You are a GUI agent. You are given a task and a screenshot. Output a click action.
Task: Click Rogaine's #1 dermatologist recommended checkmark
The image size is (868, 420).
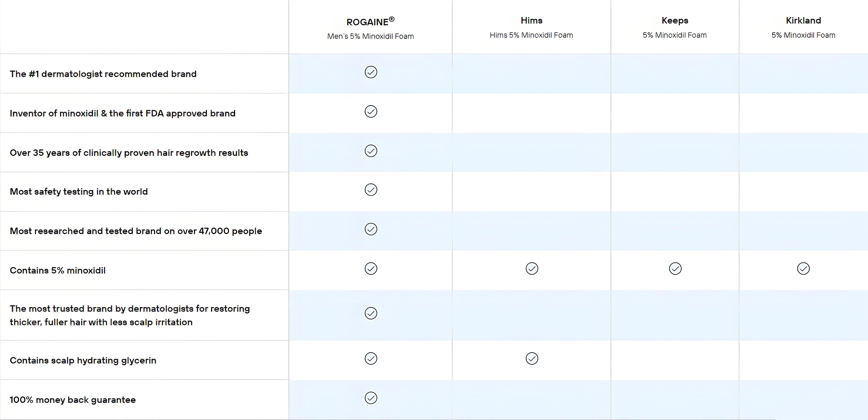tap(371, 72)
